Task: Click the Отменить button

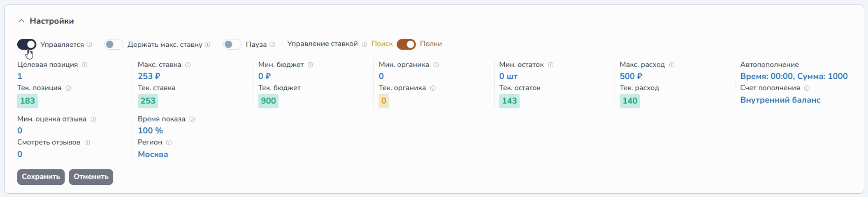Action: pyautogui.click(x=91, y=177)
